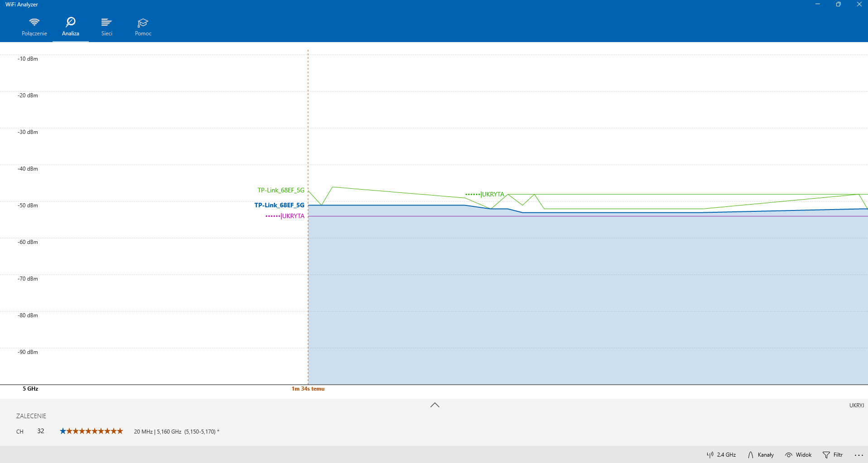Switch band with the 2.4 GHz toggle

[x=721, y=455]
